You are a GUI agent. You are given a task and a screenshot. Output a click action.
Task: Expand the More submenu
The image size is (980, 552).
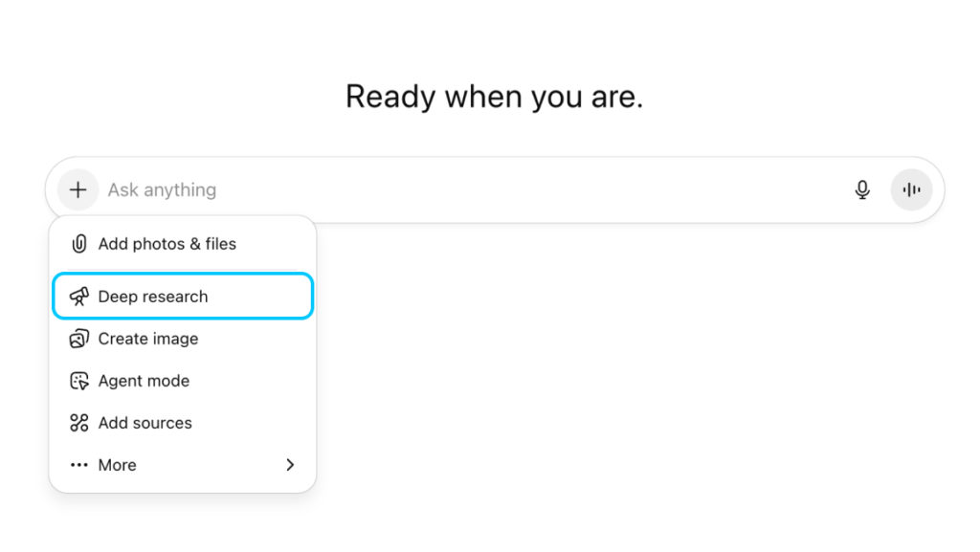coord(117,465)
